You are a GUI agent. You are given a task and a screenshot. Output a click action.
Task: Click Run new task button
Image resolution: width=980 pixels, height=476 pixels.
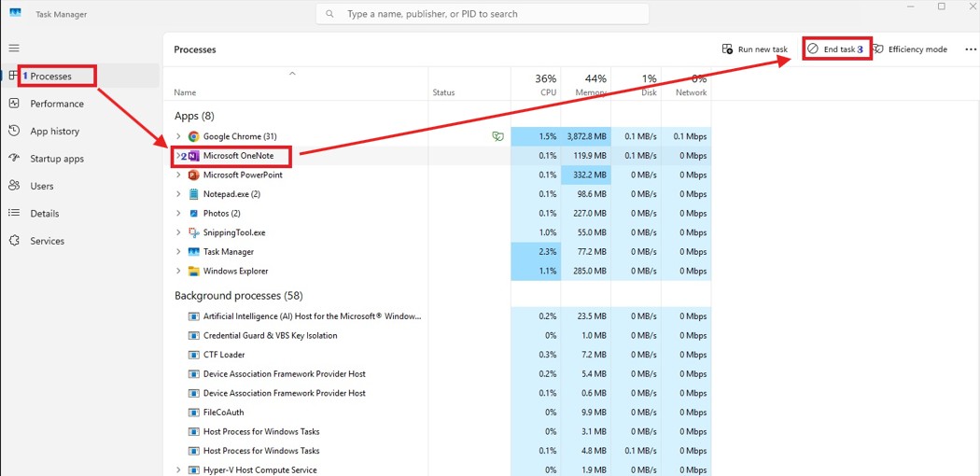(754, 49)
